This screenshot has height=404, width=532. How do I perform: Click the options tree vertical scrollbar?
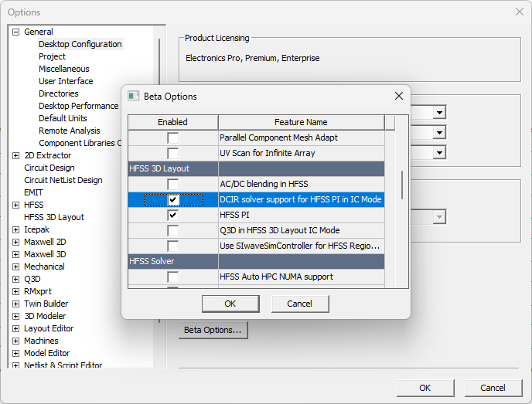point(159,180)
